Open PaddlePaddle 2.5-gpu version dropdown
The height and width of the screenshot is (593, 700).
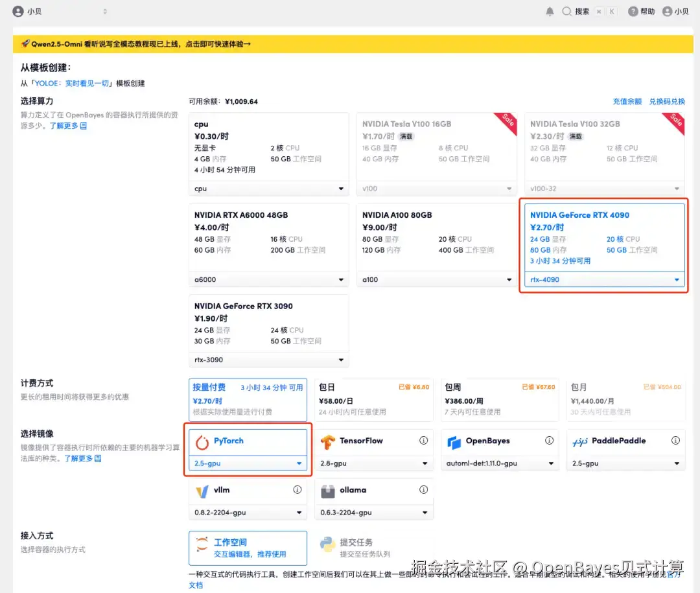pyautogui.click(x=625, y=463)
